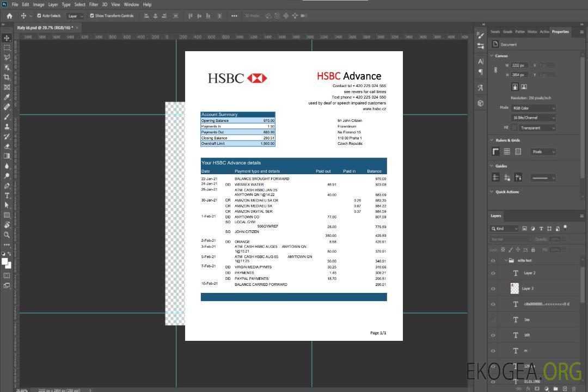Click the delete layer trash icon
This screenshot has height=392, width=588.
[x=574, y=389]
